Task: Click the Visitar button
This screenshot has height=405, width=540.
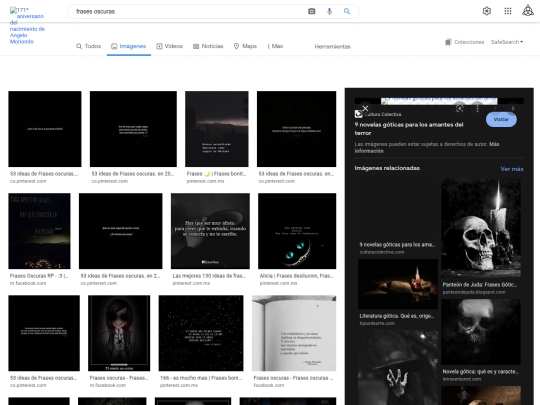Action: click(x=501, y=120)
